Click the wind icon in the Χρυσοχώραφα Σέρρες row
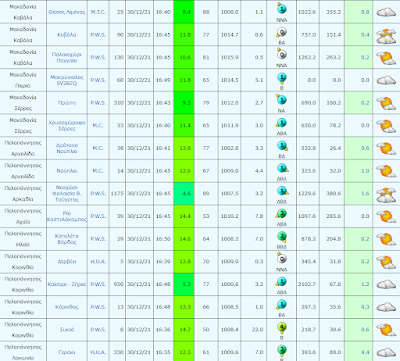This screenshot has width=400, height=361. pos(281,123)
